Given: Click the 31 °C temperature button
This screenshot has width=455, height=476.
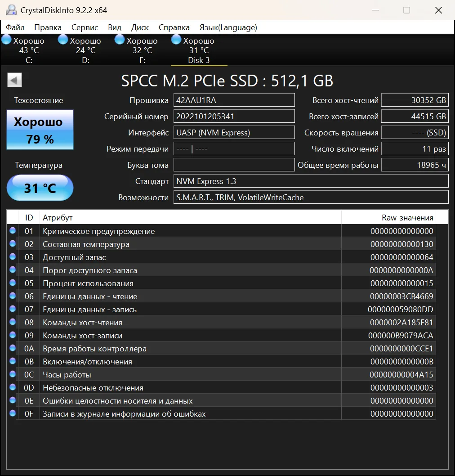Looking at the screenshot, I should pos(40,188).
